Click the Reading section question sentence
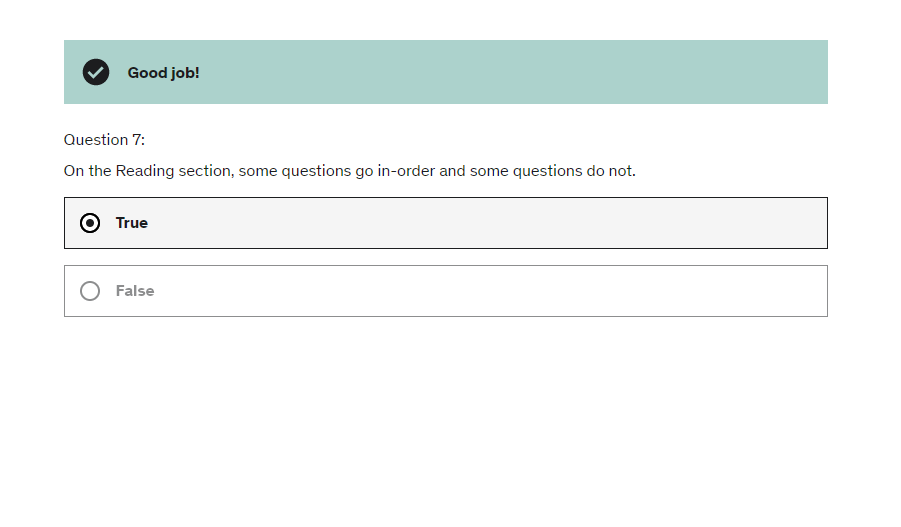 349,171
